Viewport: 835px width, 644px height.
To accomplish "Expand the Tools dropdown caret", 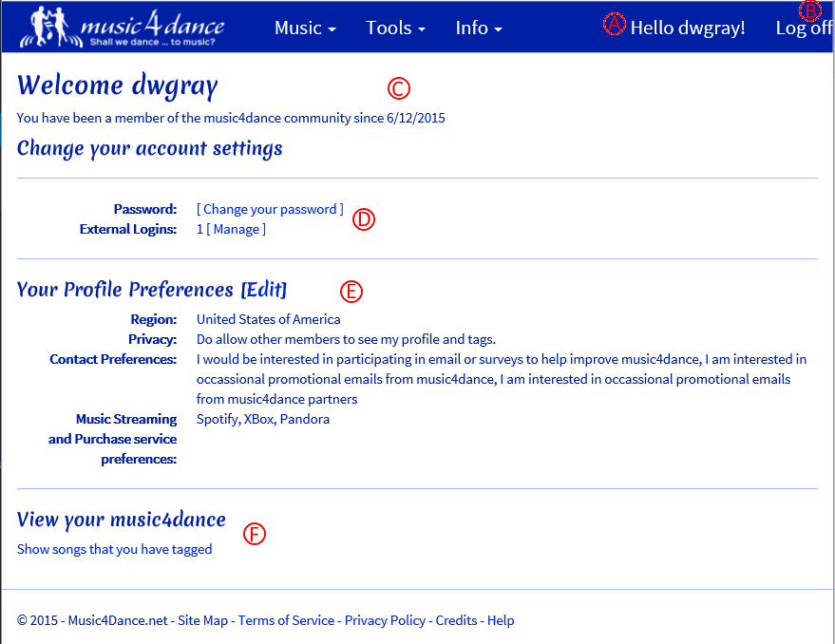I will [421, 29].
